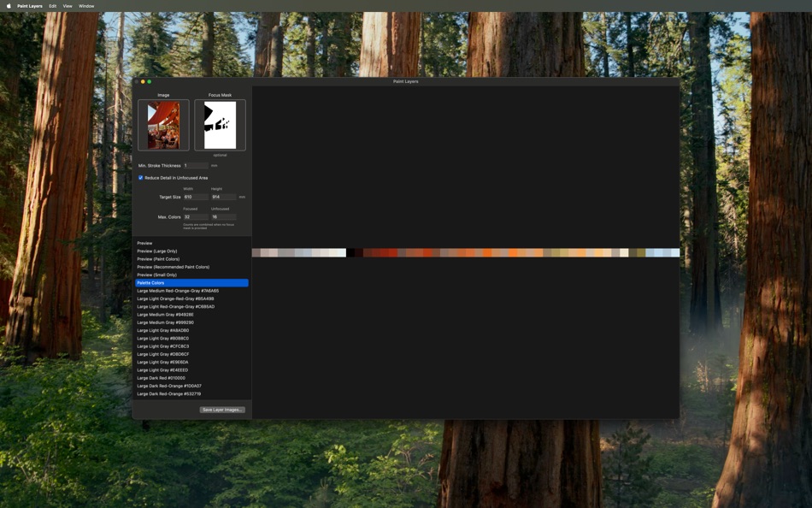Select the plain Preview list row
This screenshot has height=508, width=812.
click(191, 243)
